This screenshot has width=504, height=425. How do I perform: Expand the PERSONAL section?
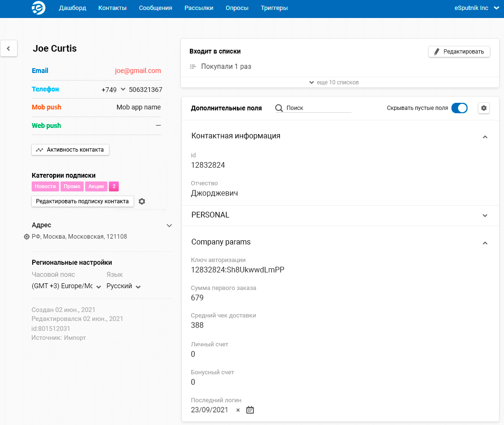[x=485, y=215]
